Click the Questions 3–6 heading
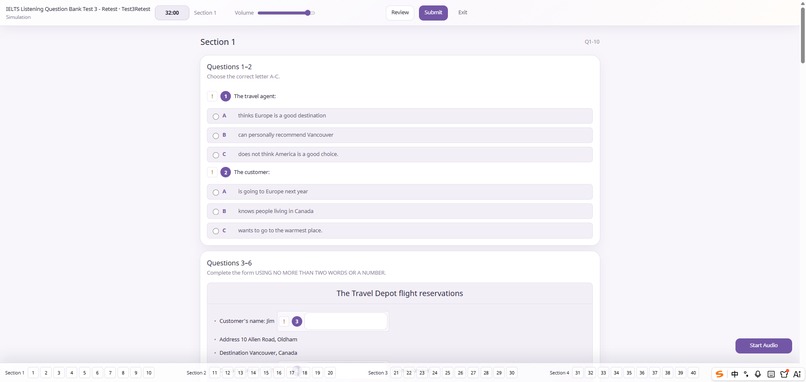 (229, 263)
